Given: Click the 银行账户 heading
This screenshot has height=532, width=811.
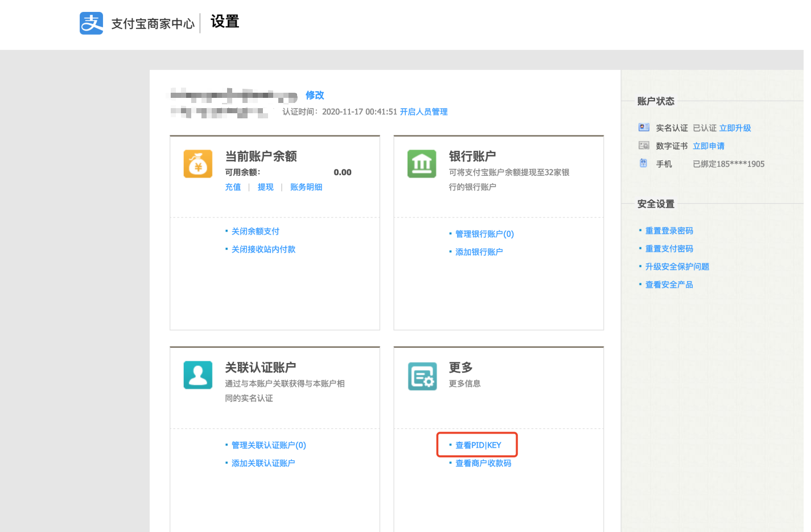Looking at the screenshot, I should coord(472,156).
